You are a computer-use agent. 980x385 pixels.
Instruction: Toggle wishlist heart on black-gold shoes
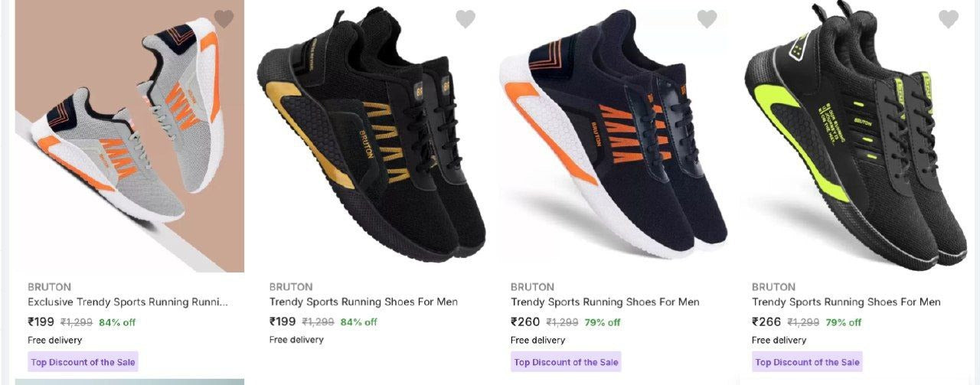(x=465, y=19)
